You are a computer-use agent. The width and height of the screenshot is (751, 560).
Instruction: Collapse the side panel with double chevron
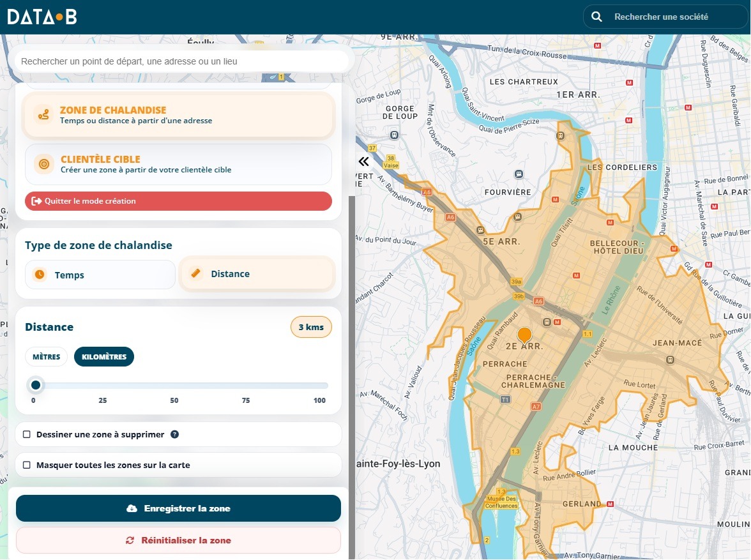click(363, 162)
